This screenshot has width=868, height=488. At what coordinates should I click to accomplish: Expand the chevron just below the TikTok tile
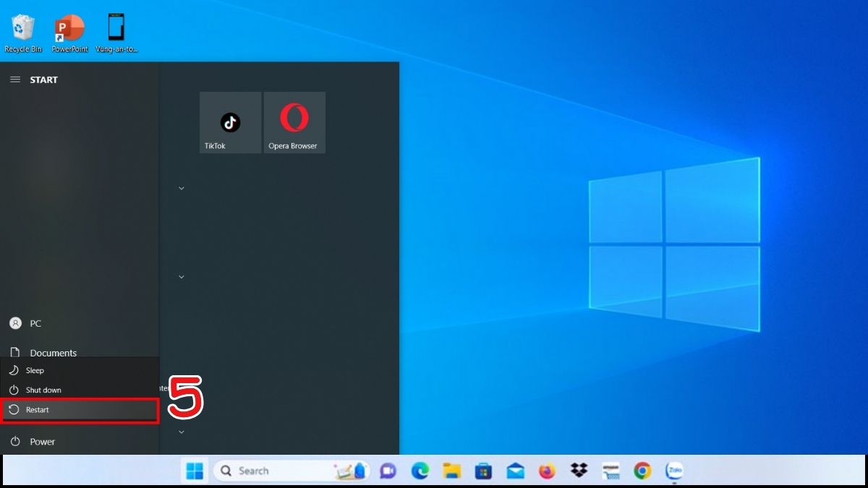pyautogui.click(x=182, y=188)
